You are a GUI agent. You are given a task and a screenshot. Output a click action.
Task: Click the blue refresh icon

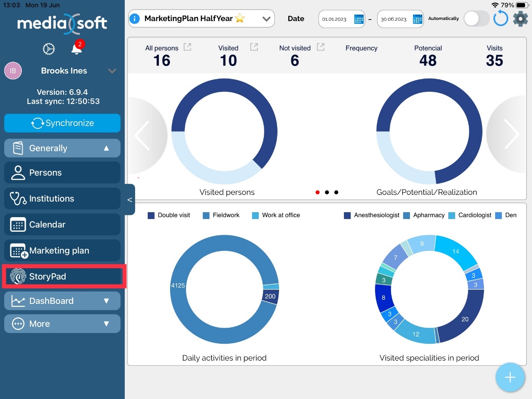pyautogui.click(x=501, y=18)
